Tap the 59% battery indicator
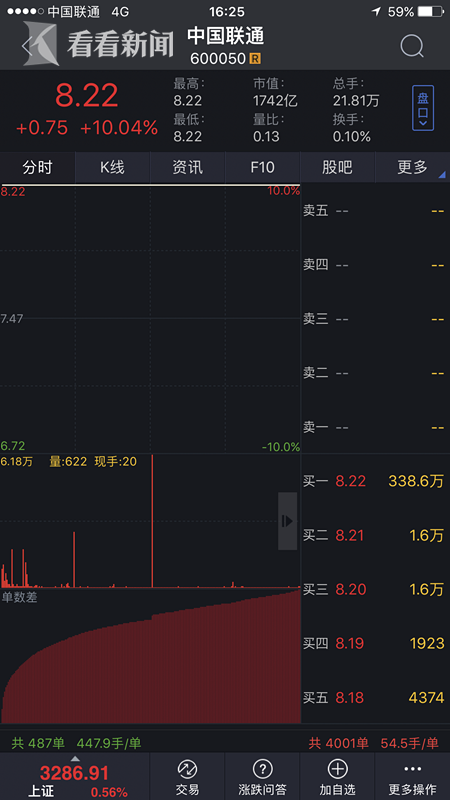Screen dimensions: 450x800 pos(416,11)
